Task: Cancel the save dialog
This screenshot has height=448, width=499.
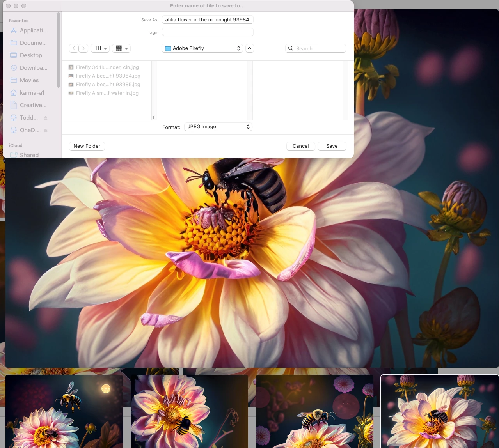Action: pyautogui.click(x=301, y=146)
